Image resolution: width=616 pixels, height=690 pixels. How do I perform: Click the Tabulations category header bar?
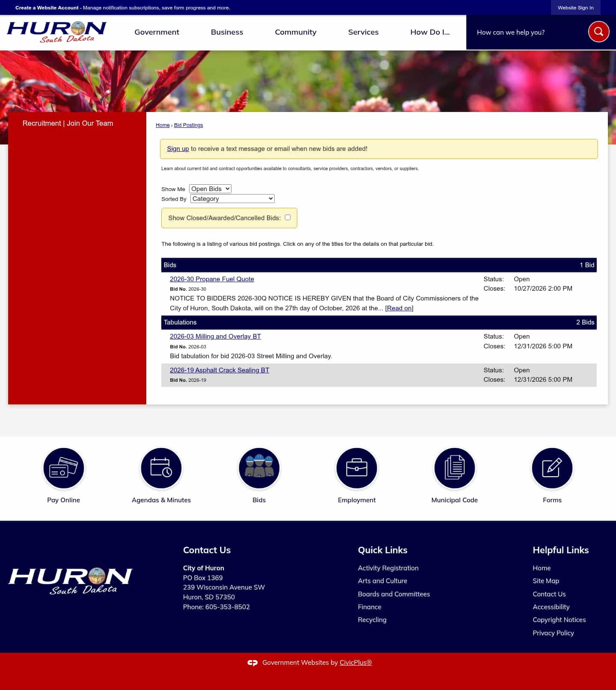[x=379, y=322]
